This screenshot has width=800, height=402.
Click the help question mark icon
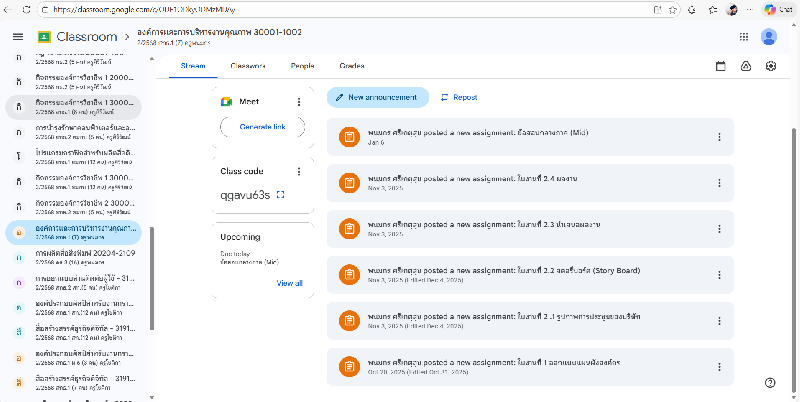[770, 382]
